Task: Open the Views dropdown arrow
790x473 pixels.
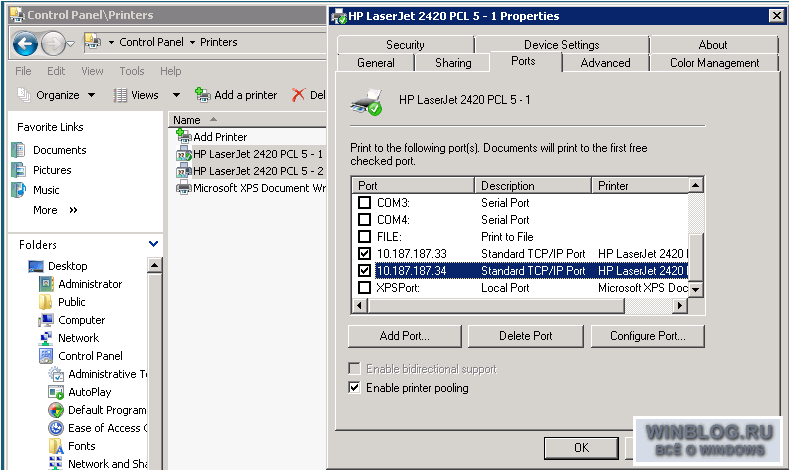Action: [176, 95]
